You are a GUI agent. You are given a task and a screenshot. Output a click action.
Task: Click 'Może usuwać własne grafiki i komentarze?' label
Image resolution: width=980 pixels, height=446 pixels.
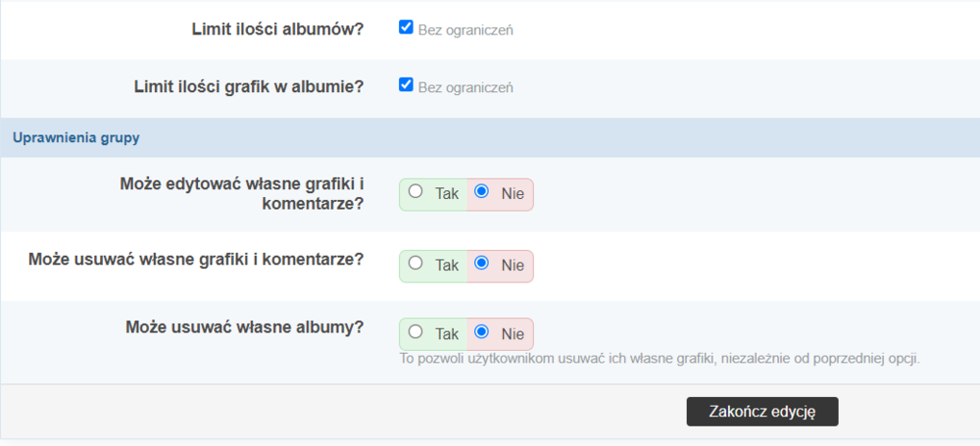pyautogui.click(x=196, y=259)
